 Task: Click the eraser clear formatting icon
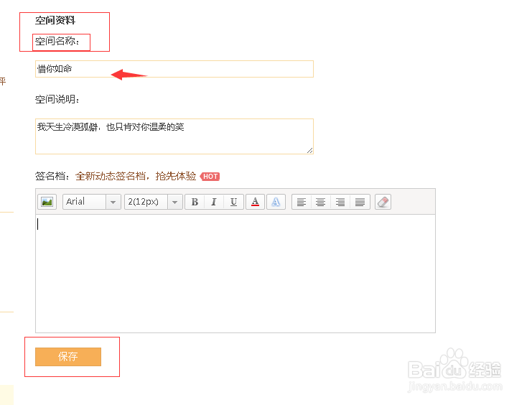[383, 202]
